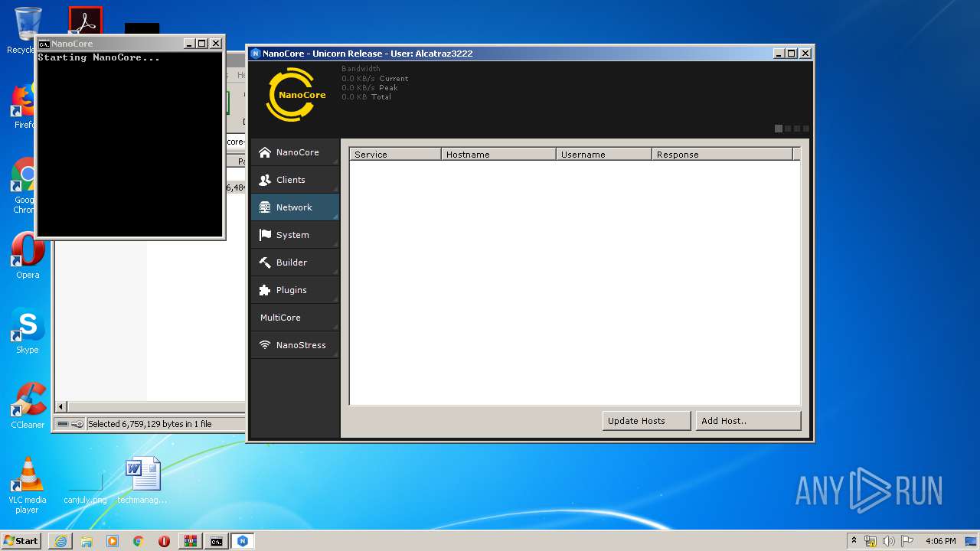Viewport: 980px width, 551px height.
Task: Click the Start button
Action: coord(21,540)
